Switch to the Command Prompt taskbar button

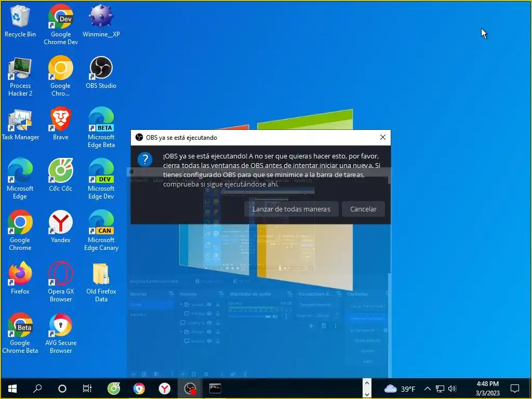click(215, 389)
